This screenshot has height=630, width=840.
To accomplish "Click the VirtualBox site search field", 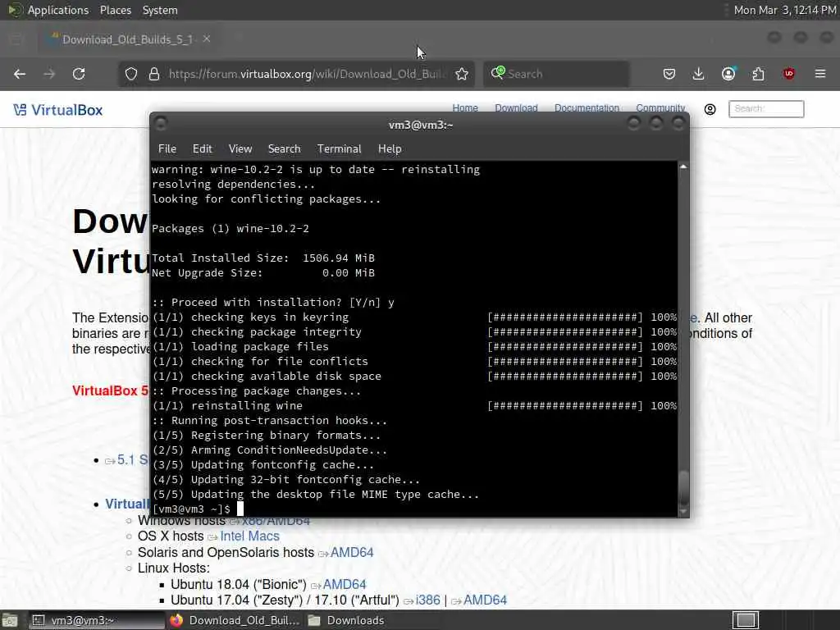I will (766, 109).
